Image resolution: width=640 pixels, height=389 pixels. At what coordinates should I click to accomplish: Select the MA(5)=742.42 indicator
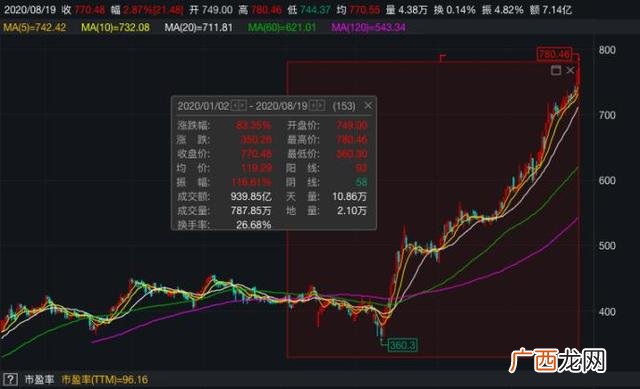click(34, 27)
